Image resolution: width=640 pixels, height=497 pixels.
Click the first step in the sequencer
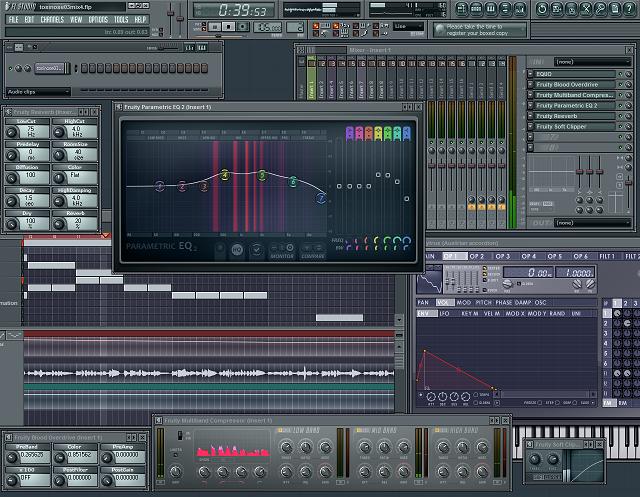(x=84, y=68)
